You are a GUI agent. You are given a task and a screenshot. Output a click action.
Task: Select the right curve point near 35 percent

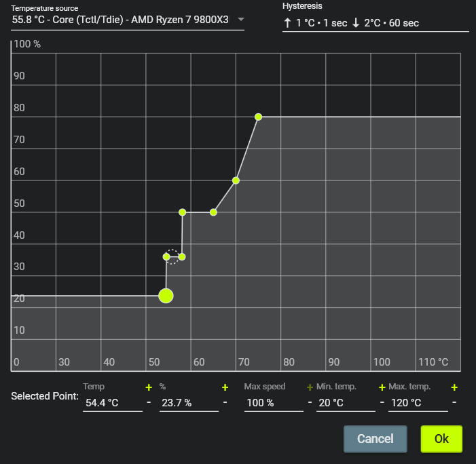(182, 257)
